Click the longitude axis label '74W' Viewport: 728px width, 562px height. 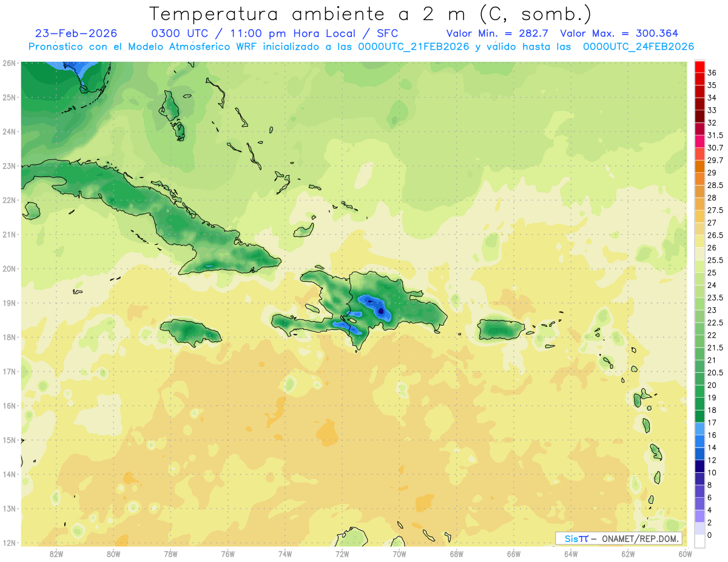click(285, 554)
